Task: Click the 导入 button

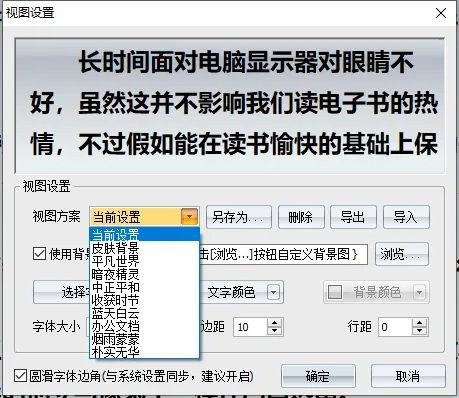Action: point(406,217)
